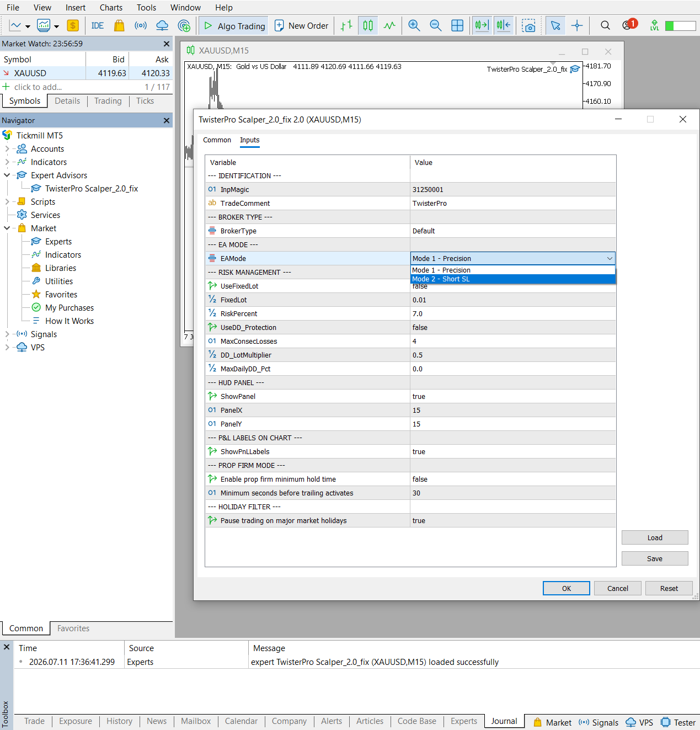Screen dimensions: 700x730
Task: Click OK in the EA dialog
Action: [567, 588]
